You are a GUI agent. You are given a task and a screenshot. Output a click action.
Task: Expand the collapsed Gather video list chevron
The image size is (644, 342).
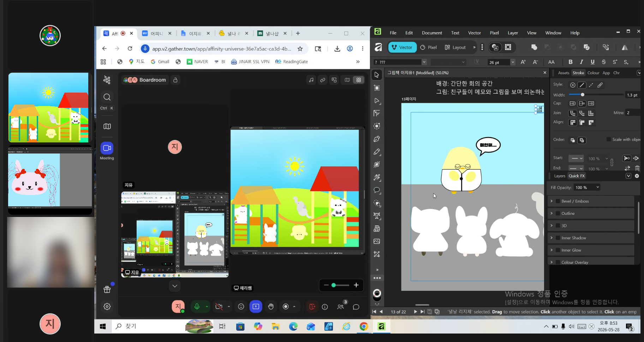point(175,286)
